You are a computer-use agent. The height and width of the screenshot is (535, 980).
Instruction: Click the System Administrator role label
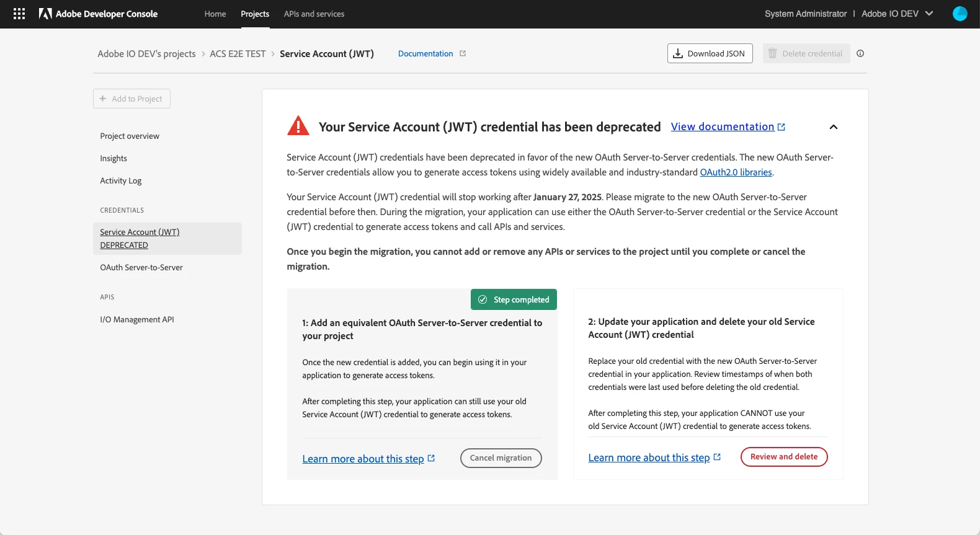806,14
